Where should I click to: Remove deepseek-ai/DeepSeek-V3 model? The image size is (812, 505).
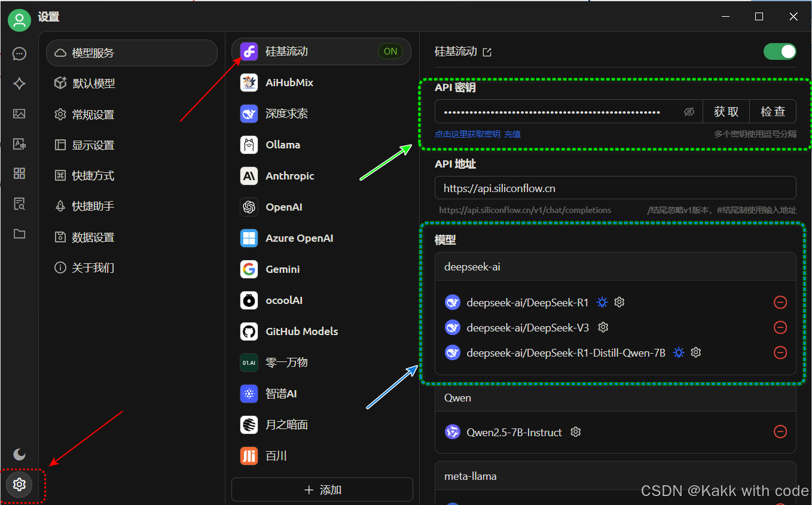780,327
